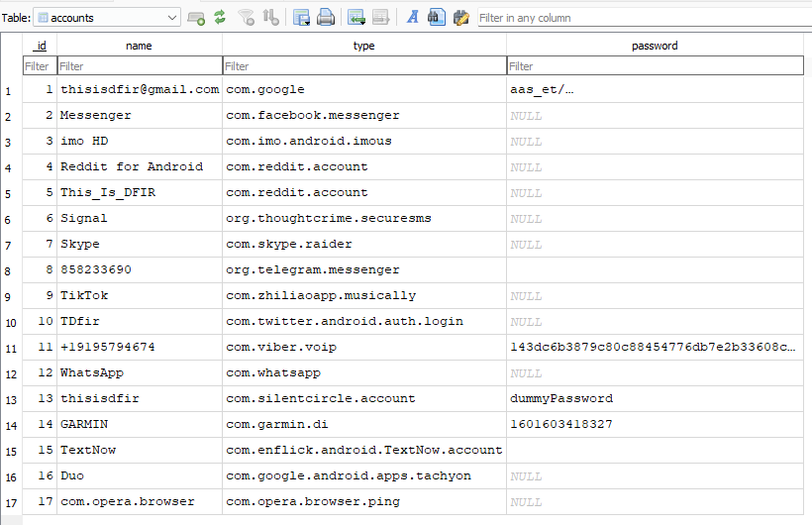Save the table as currently displayed

click(x=301, y=18)
